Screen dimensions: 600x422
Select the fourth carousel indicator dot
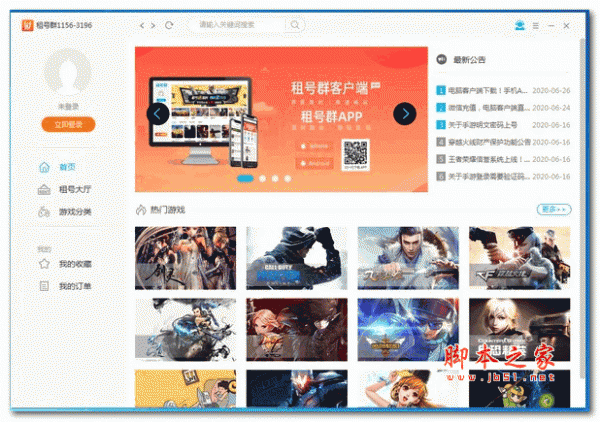click(288, 178)
